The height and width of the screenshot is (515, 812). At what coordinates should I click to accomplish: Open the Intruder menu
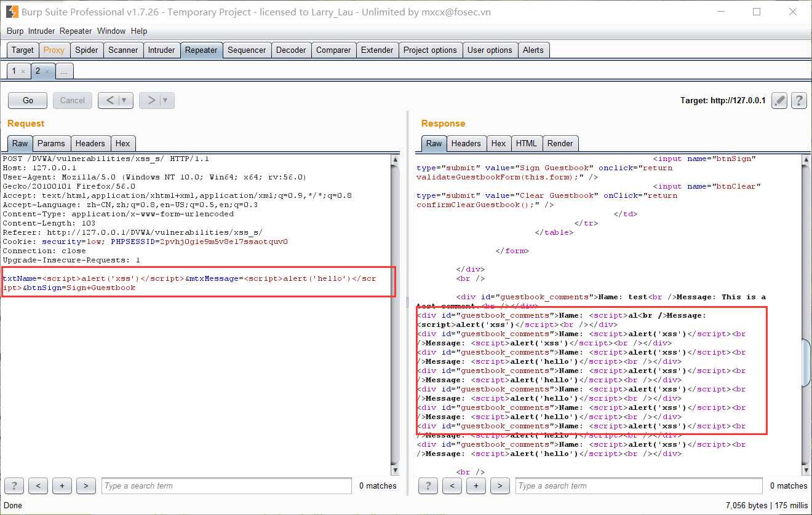pos(41,31)
